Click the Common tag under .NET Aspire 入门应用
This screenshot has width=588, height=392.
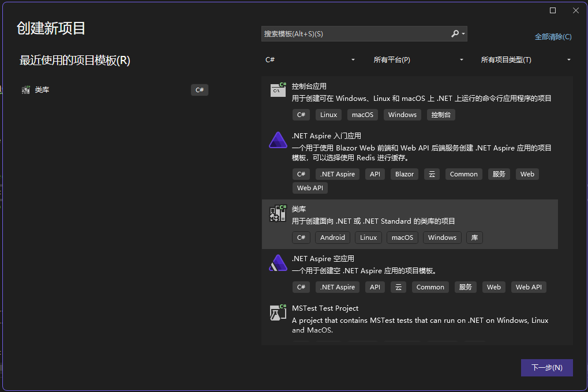(464, 174)
